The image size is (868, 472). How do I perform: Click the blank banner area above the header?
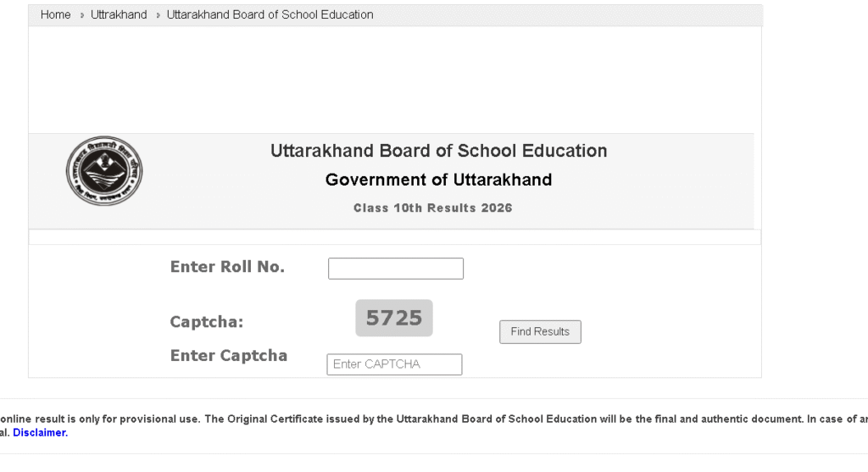[x=394, y=81]
